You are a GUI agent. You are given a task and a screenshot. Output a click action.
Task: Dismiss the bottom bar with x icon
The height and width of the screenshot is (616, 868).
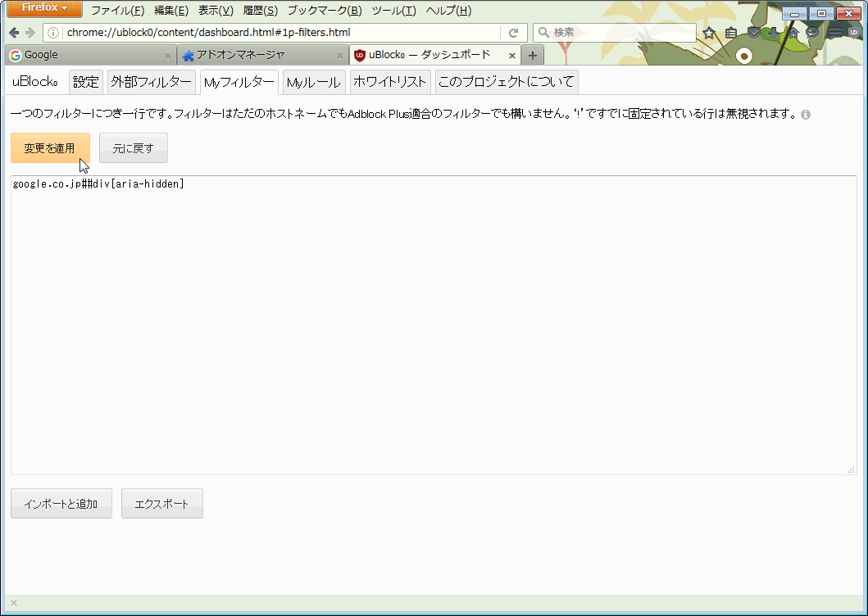[14, 603]
